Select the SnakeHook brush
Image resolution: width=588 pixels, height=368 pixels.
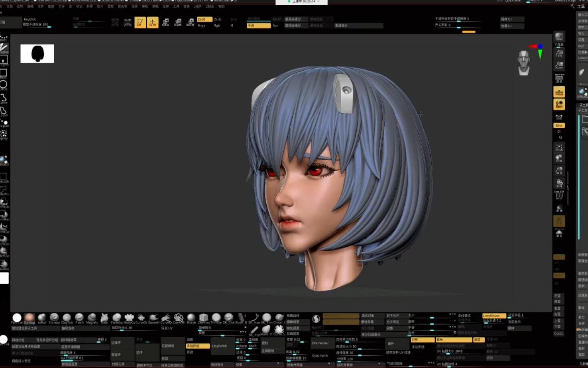[x=153, y=319]
